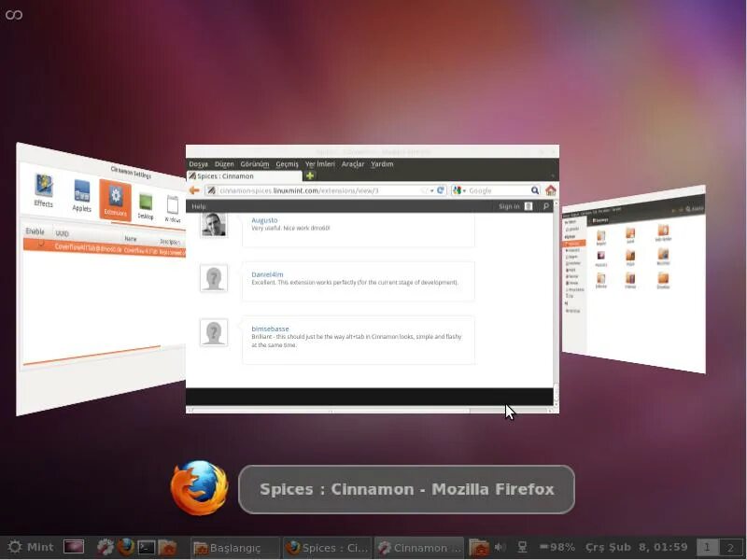Viewport: 747px width, 560px height.
Task: Click the folder applet in the system tray
Action: tap(479, 547)
